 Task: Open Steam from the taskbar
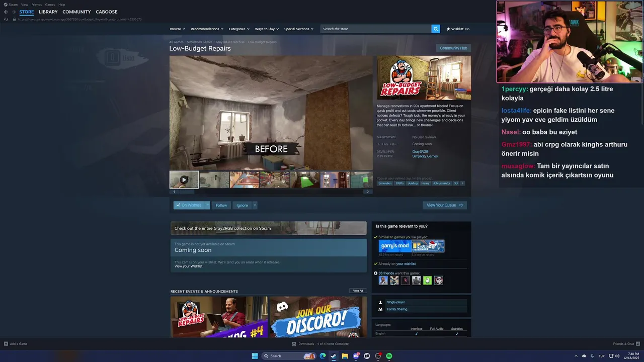(x=334, y=356)
